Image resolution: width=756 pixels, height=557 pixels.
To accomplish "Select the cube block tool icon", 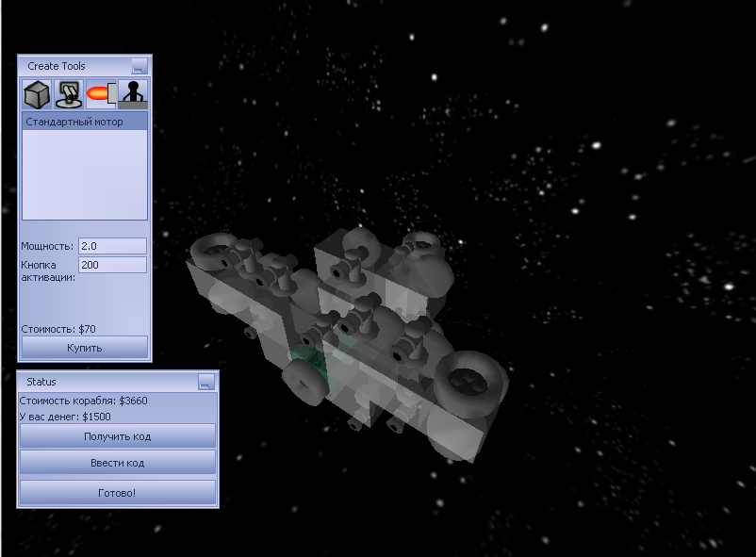I will click(x=37, y=95).
